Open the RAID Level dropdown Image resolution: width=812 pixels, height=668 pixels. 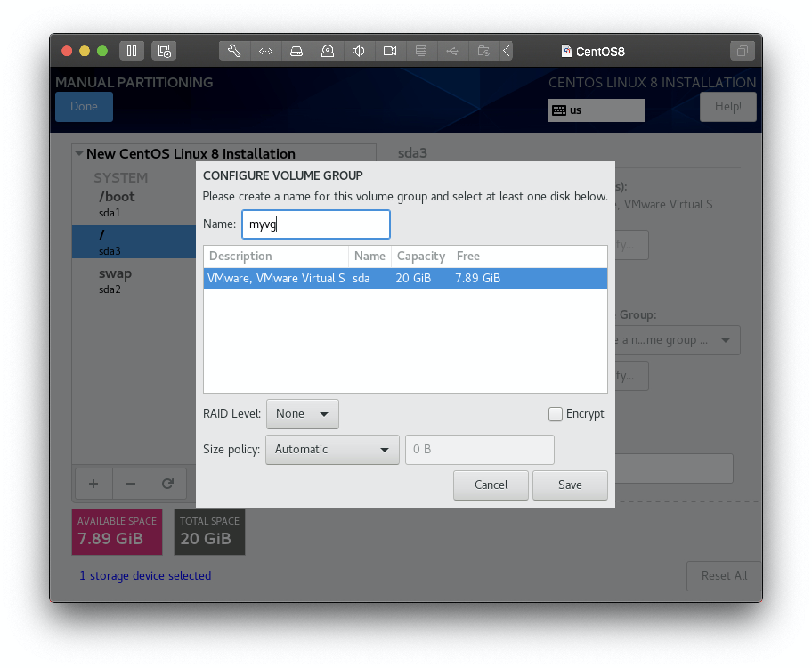[303, 414]
